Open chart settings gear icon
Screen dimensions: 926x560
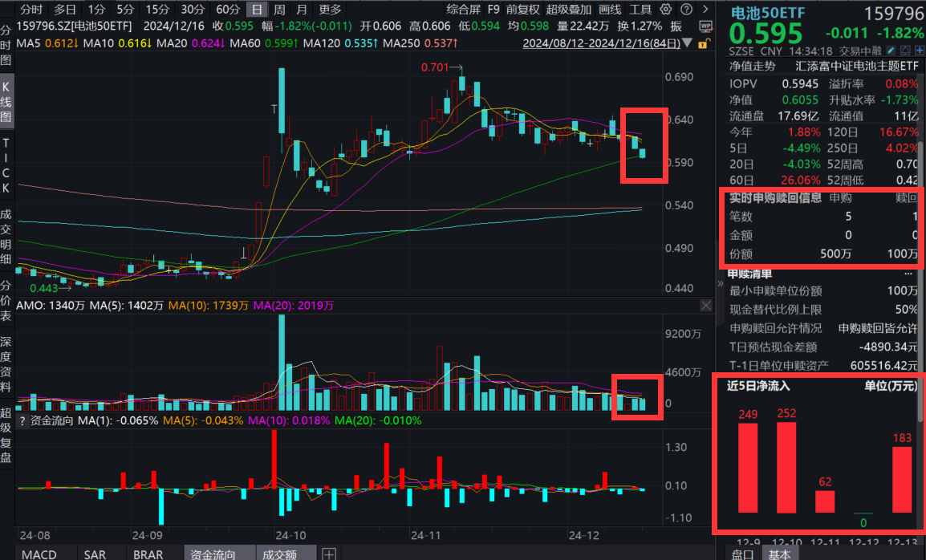point(666,10)
